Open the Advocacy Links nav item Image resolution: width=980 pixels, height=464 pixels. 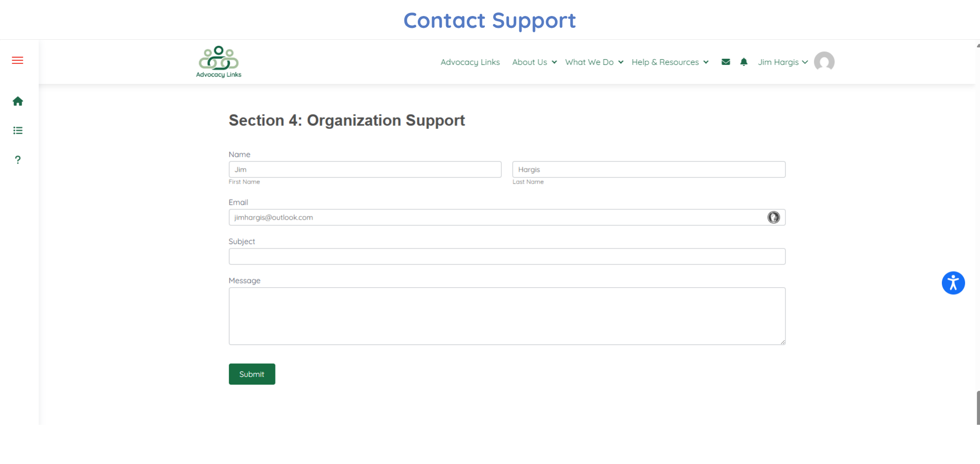(470, 62)
